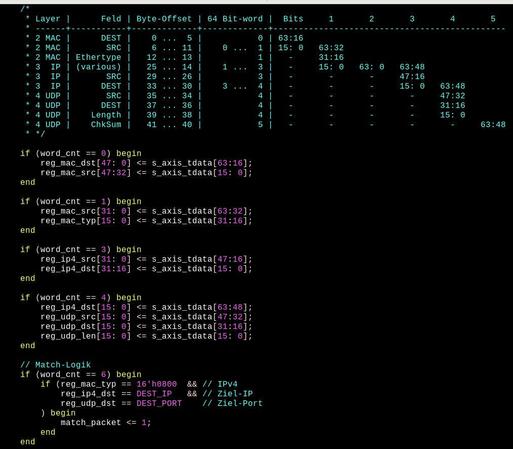Click the "// Ziel-Port" comment
The width and height of the screenshot is (513, 449).
pyautogui.click(x=232, y=403)
